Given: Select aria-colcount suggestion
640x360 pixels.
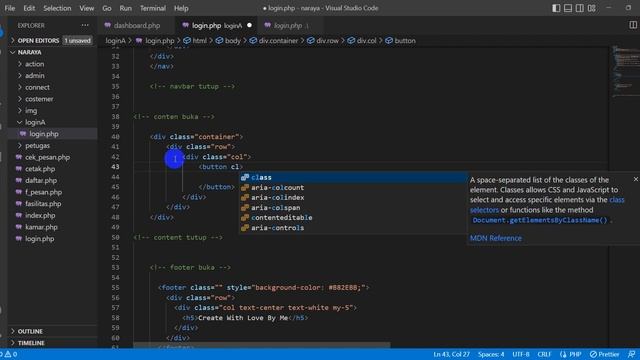Looking at the screenshot, I should [353, 187].
